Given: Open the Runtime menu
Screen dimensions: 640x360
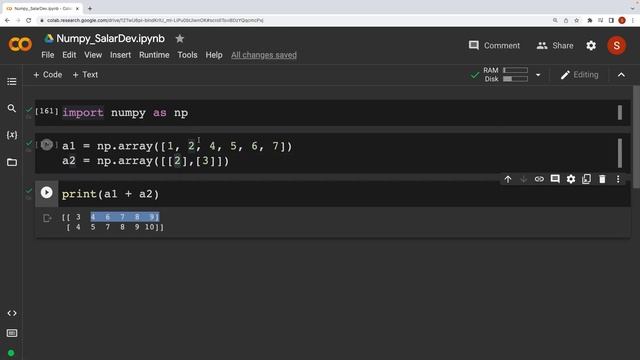Looking at the screenshot, I should [154, 55].
